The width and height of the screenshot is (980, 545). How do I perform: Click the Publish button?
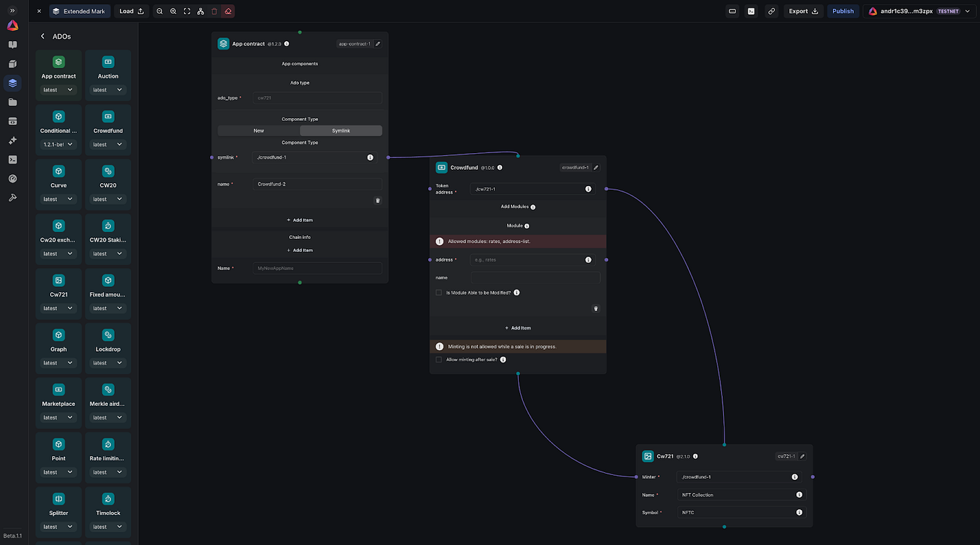[843, 11]
